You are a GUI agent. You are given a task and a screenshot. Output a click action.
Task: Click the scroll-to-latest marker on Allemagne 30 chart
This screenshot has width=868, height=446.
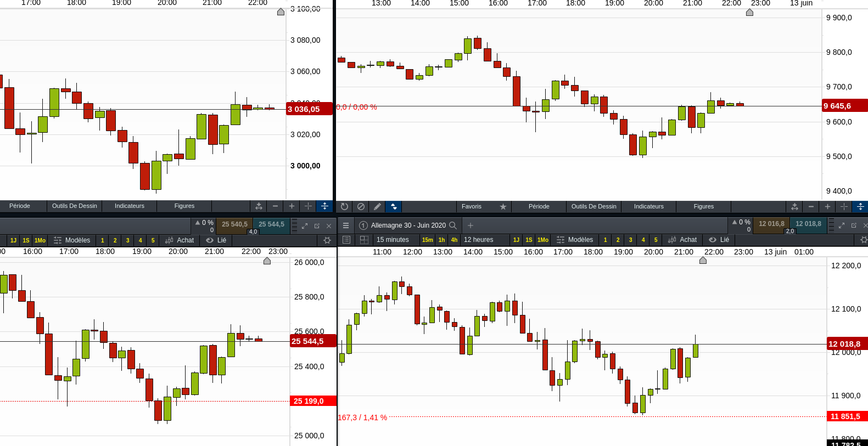(x=703, y=261)
